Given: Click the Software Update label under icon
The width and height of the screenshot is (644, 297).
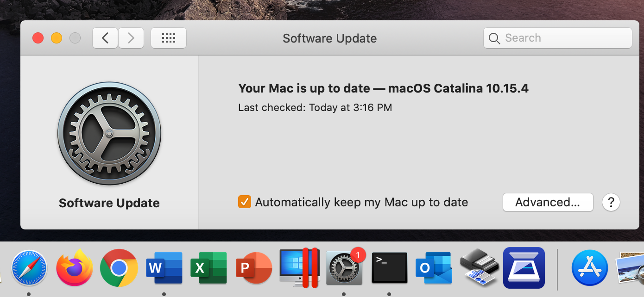Looking at the screenshot, I should pos(109,203).
